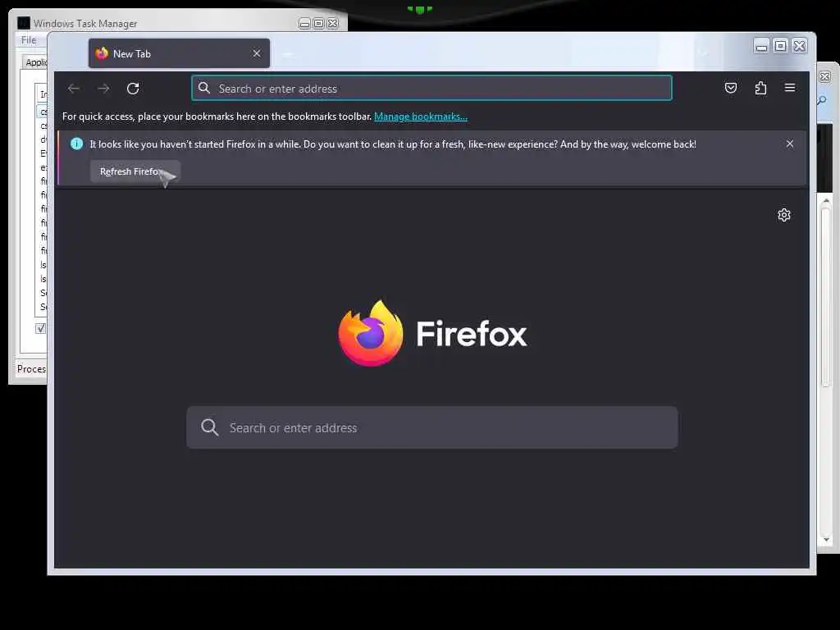This screenshot has width=840, height=630.
Task: Minimize the Windows Task Manager window
Action: coord(304,24)
